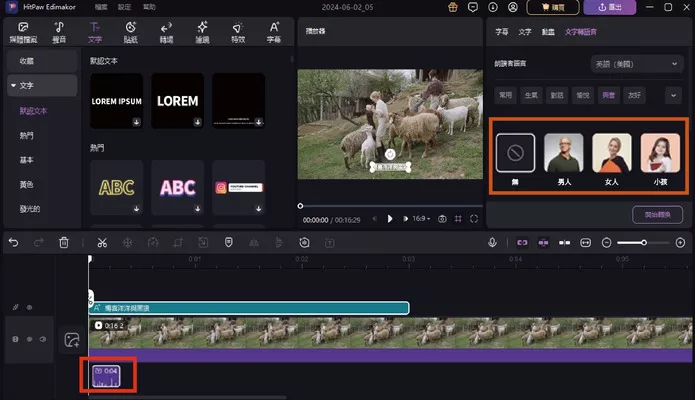695x400 pixels.
Task: Open the 檔案 (File) menu
Action: [101, 7]
